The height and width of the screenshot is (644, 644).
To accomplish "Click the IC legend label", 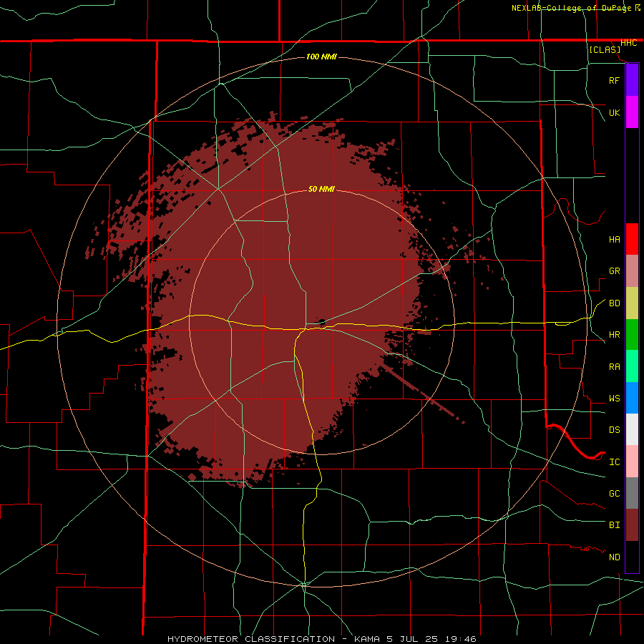I will pyautogui.click(x=614, y=462).
